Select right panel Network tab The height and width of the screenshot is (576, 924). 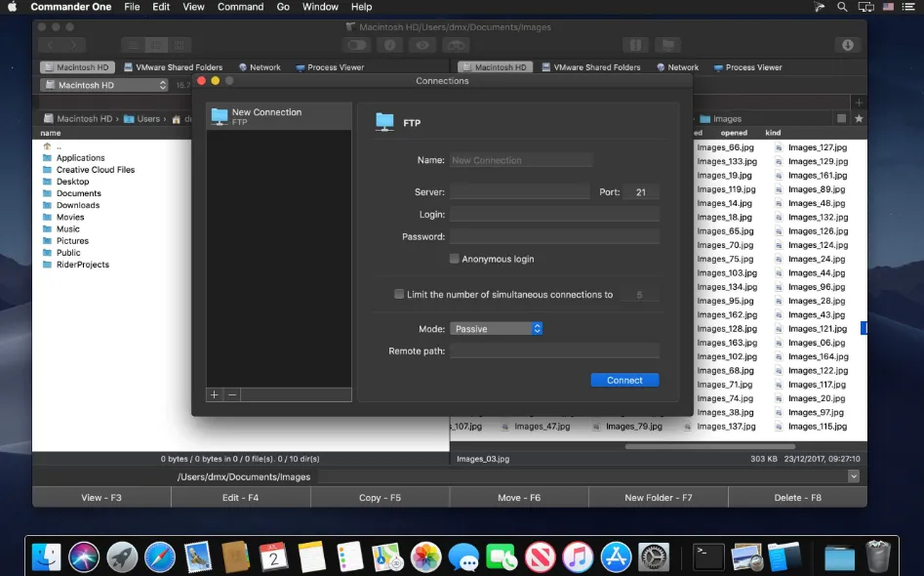pyautogui.click(x=678, y=67)
